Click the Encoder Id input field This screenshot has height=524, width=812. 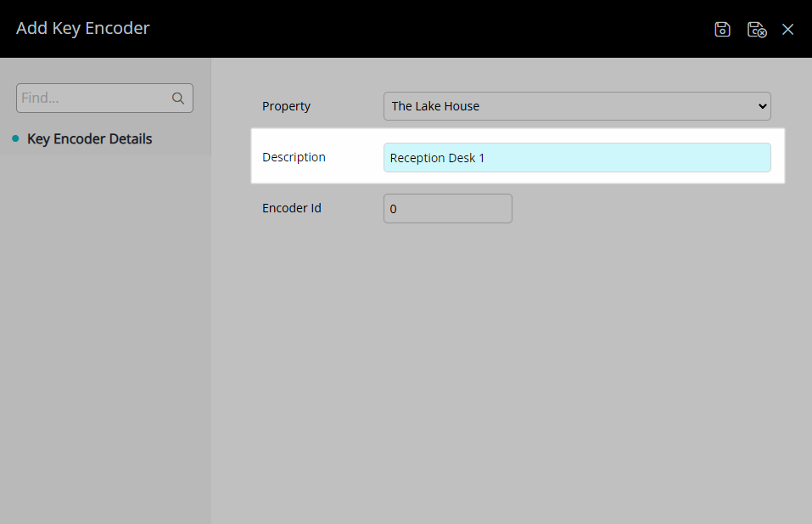tap(447, 208)
